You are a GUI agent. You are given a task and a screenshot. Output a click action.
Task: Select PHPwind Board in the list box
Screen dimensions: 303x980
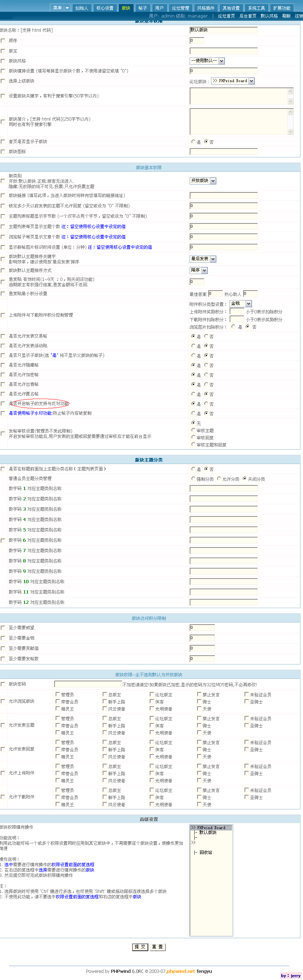pos(211,828)
